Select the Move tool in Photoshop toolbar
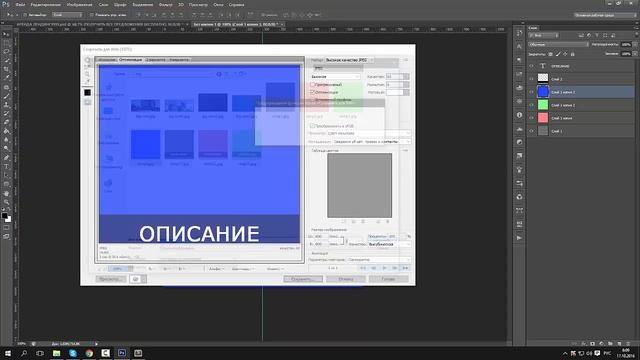 6,34
